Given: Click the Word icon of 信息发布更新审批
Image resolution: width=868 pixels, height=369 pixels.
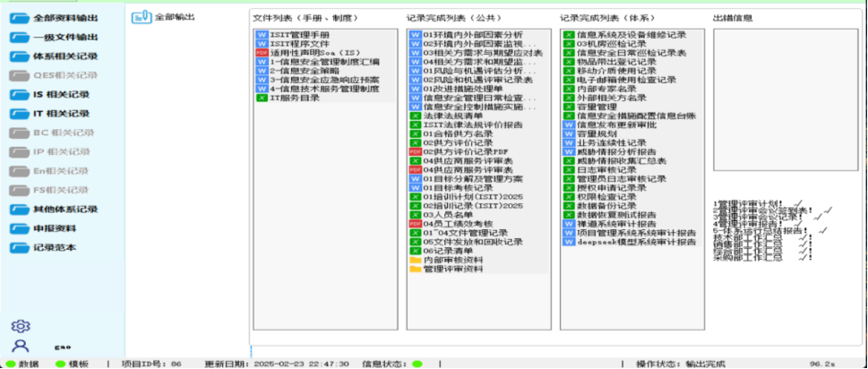Looking at the screenshot, I should pos(569,125).
